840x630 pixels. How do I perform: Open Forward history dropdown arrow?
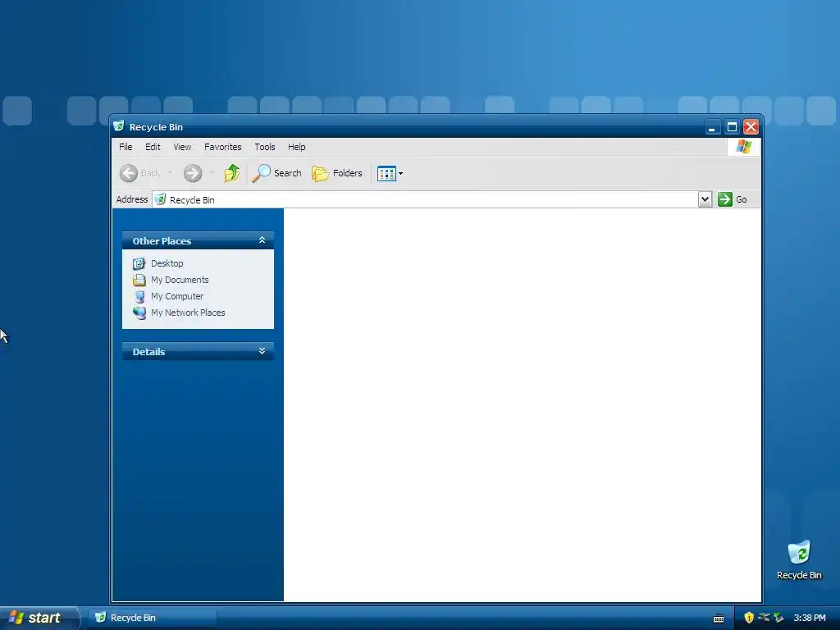pos(212,173)
